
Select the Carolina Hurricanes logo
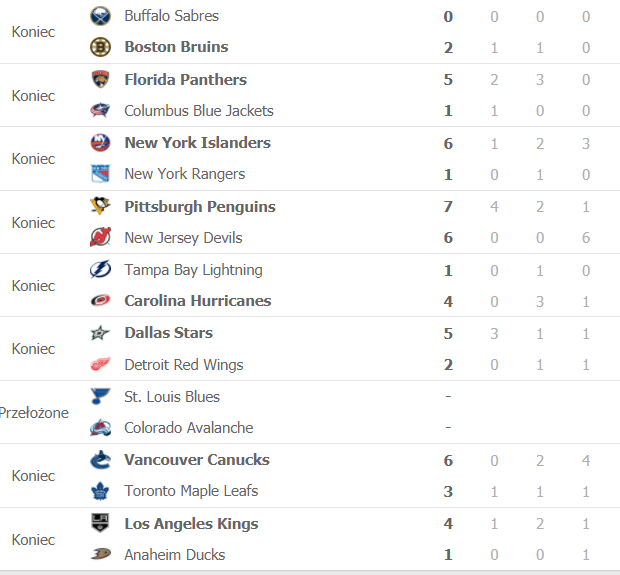(100, 301)
